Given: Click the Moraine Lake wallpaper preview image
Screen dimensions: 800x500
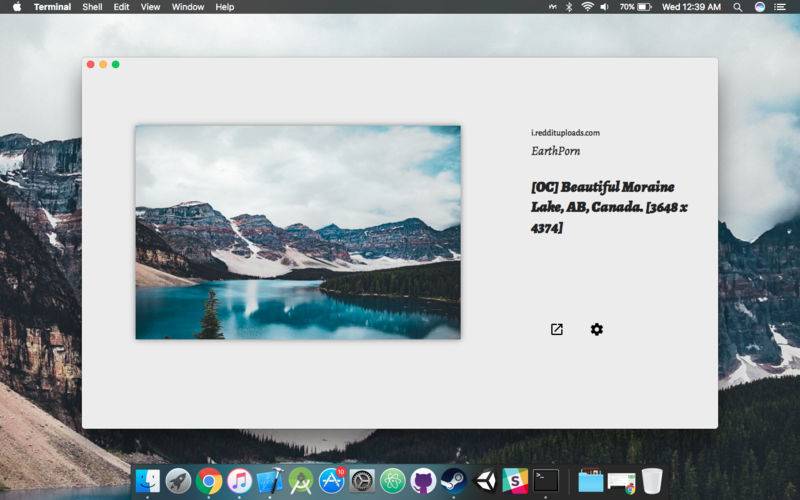Looking at the screenshot, I should [x=298, y=232].
